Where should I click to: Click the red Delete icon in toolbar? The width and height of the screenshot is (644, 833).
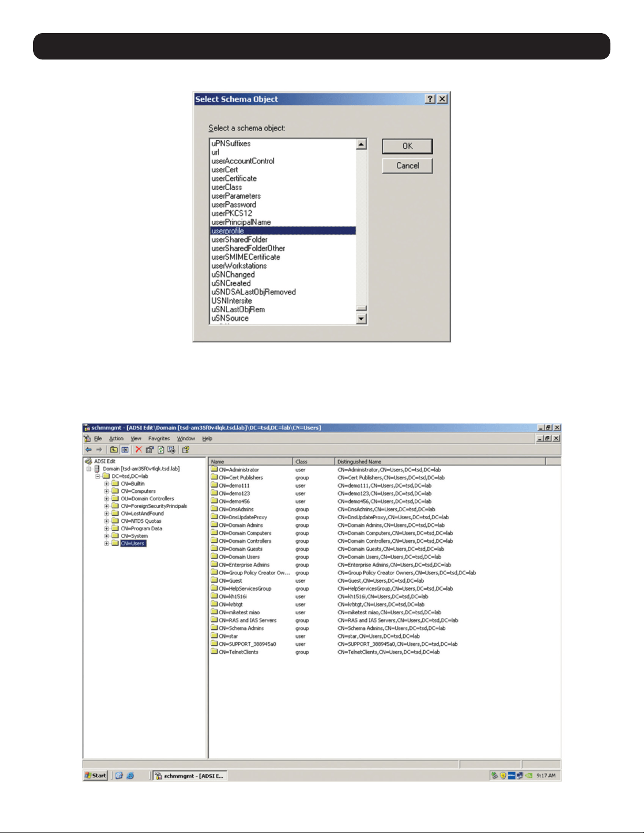138,450
